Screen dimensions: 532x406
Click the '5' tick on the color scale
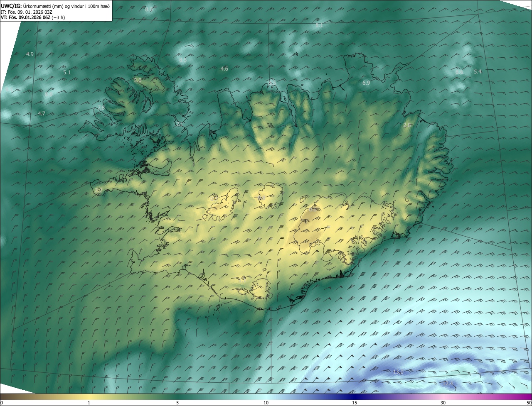click(177, 403)
